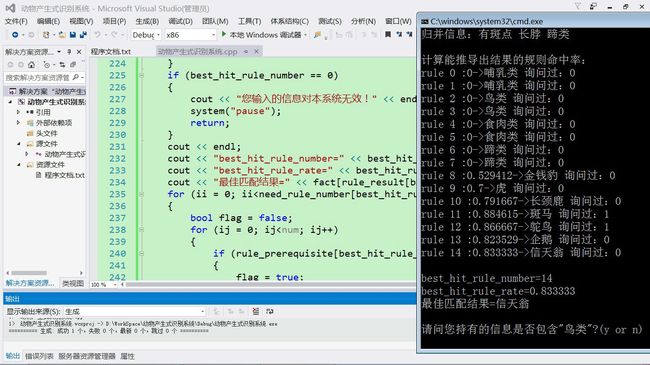Screen dimensions: 650x365
Task: Toggle word wrap in the output panel
Action: (x=270, y=311)
